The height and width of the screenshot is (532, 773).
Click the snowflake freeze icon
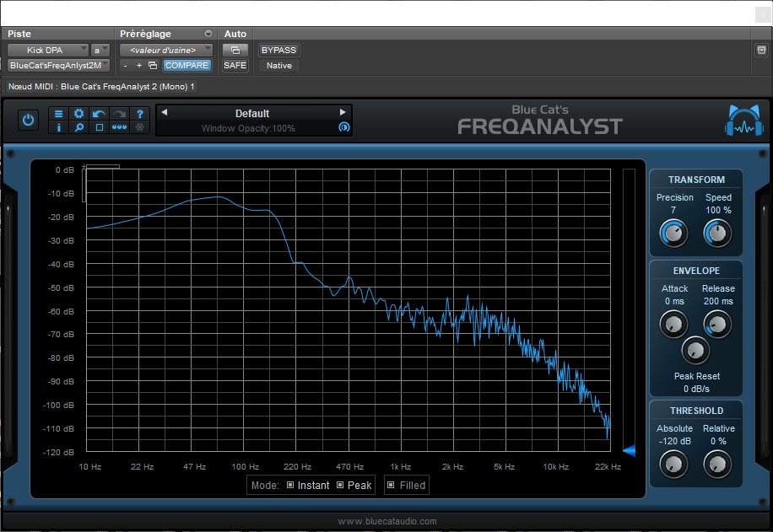click(x=140, y=127)
